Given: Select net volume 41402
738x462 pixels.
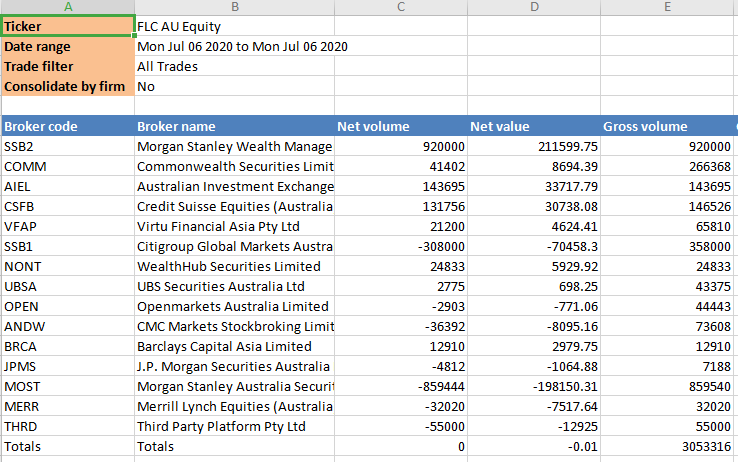Looking at the screenshot, I should (x=401, y=166).
